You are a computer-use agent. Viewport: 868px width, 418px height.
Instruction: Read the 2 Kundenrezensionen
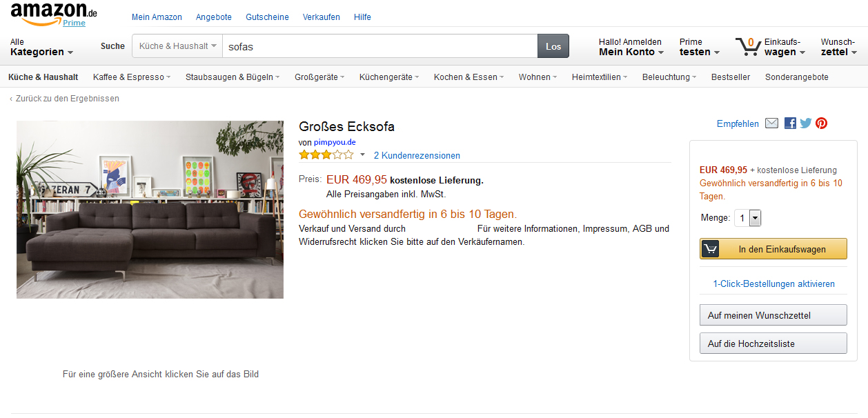pos(416,155)
